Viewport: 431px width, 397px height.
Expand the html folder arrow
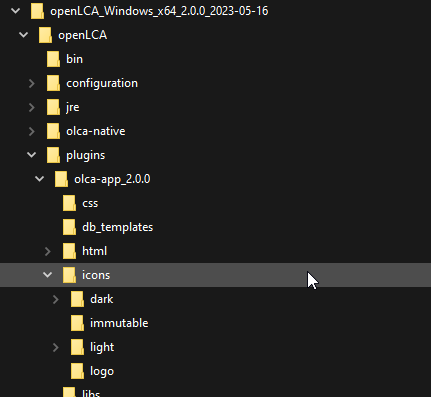[48, 251]
